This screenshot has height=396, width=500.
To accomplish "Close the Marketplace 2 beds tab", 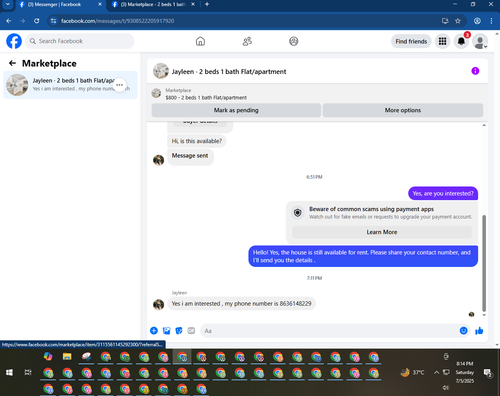I will [193, 4].
